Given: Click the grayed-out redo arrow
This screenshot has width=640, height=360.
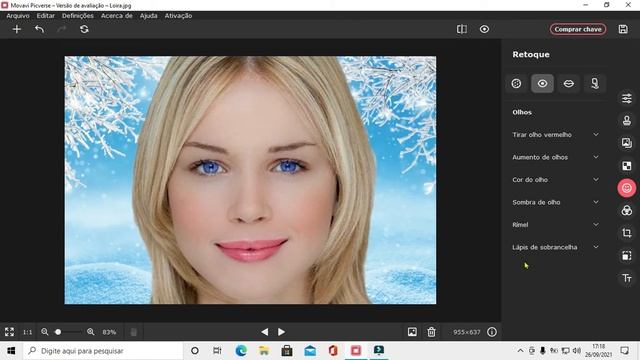Looking at the screenshot, I should (x=62, y=29).
